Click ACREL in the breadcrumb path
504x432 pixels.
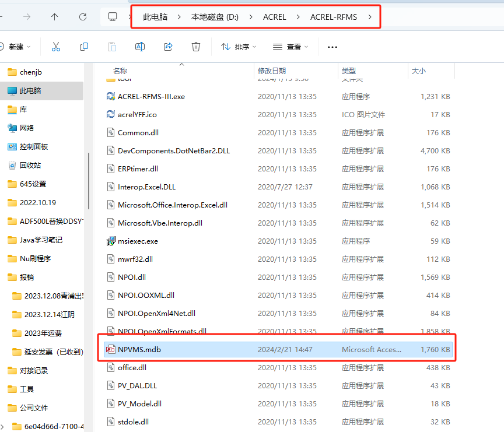(274, 17)
